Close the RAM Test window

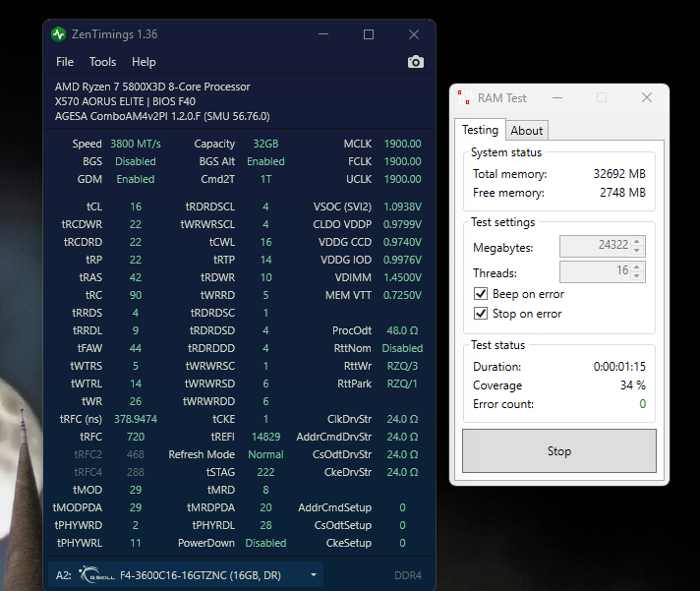coord(647,97)
